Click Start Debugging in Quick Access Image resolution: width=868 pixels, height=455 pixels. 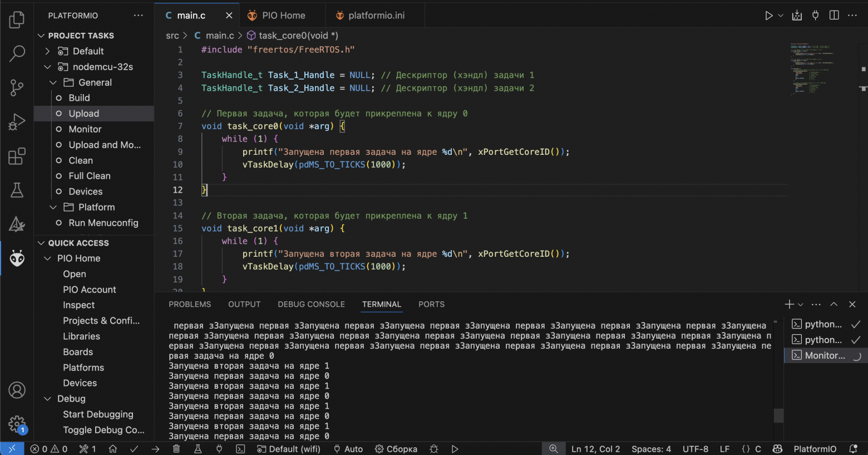tap(98, 414)
